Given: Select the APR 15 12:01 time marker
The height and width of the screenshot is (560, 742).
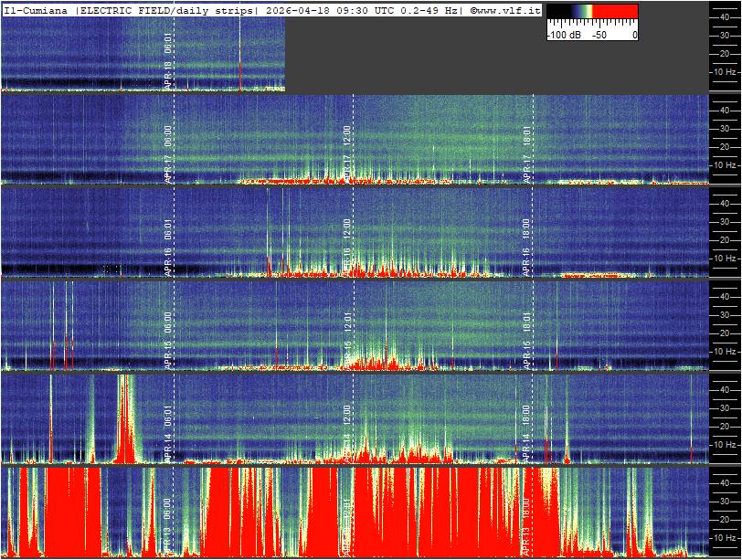Looking at the screenshot, I should point(347,340).
